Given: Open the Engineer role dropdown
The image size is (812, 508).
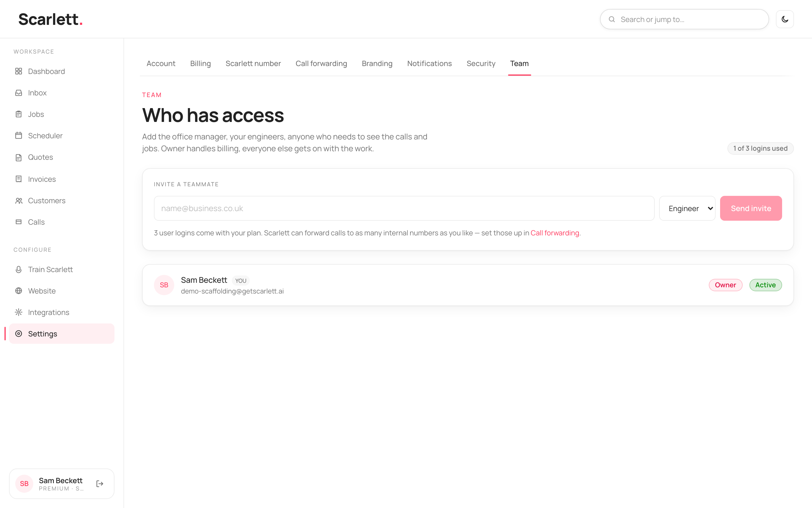Looking at the screenshot, I should (687, 208).
